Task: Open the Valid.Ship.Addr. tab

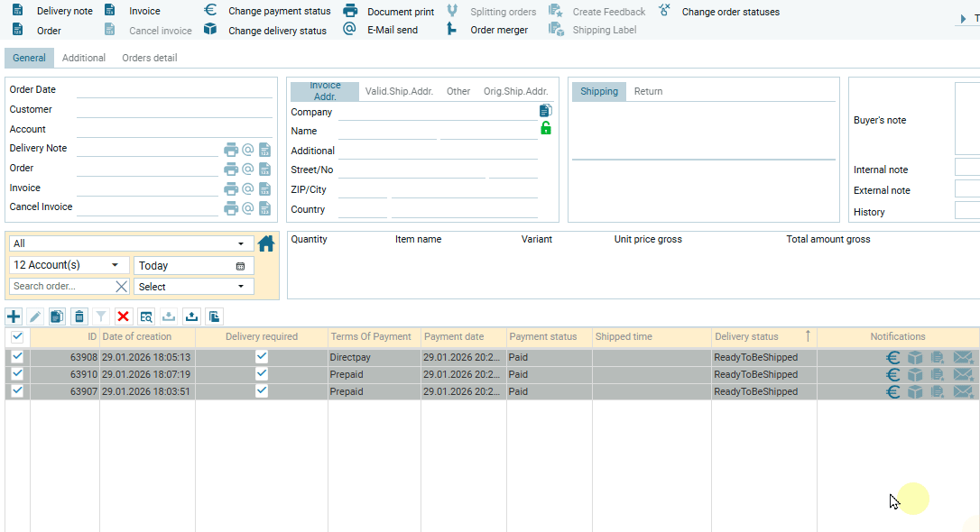Action: tap(399, 91)
